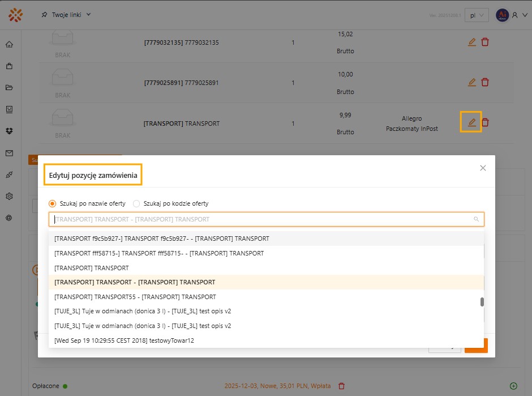The width and height of the screenshot is (532, 396).
Task: Expand the 'Twoje linki' dropdown
Action: point(66,15)
